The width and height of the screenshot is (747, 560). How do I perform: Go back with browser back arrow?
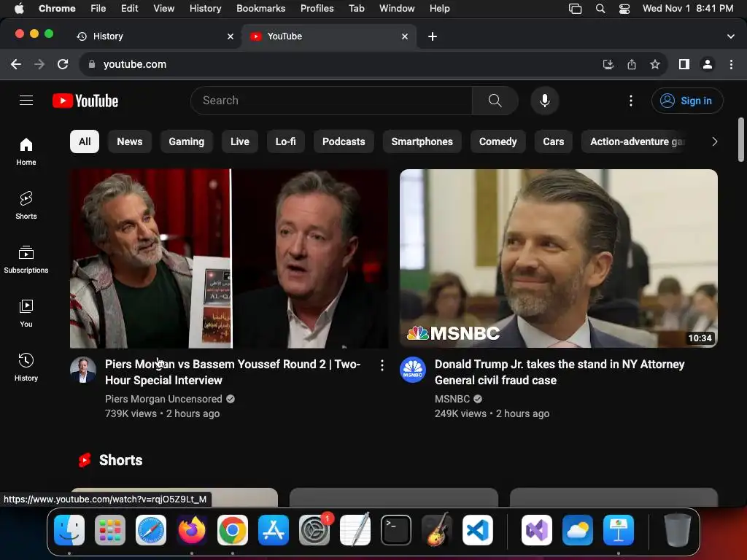[x=16, y=64]
